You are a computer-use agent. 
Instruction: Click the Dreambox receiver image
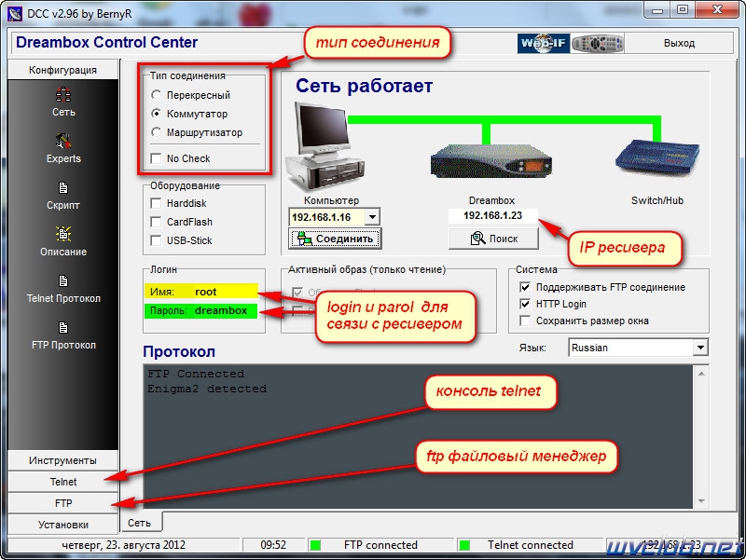(x=491, y=162)
